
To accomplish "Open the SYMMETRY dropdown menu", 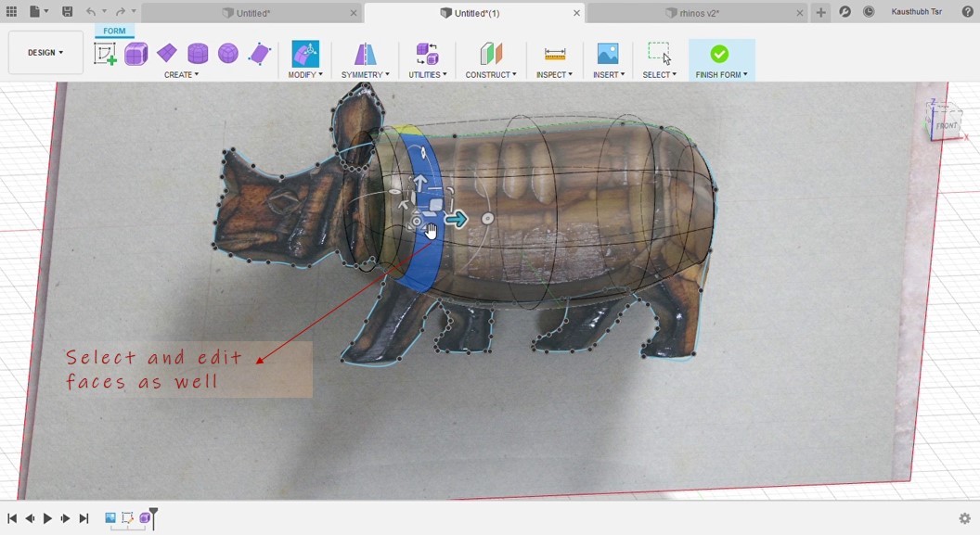I will click(x=365, y=74).
